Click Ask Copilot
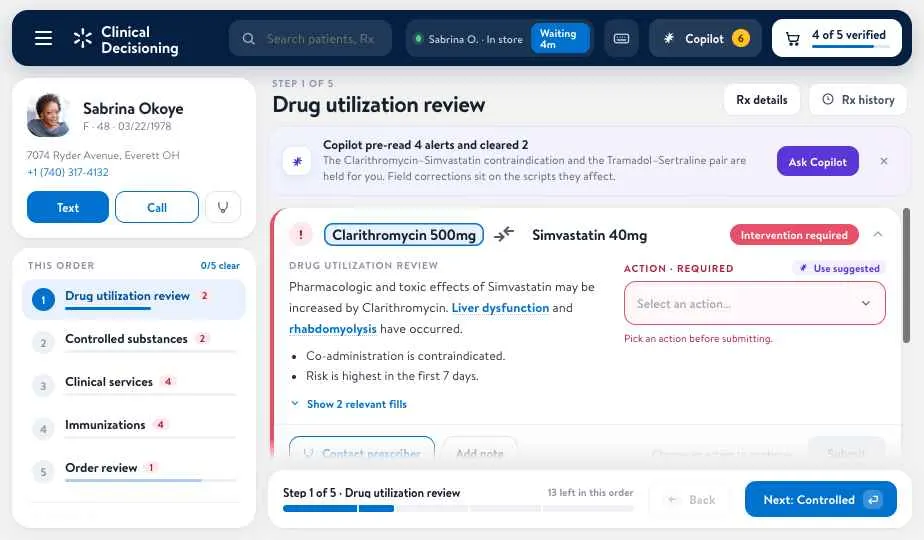The width and height of the screenshot is (924, 540). pyautogui.click(x=817, y=162)
